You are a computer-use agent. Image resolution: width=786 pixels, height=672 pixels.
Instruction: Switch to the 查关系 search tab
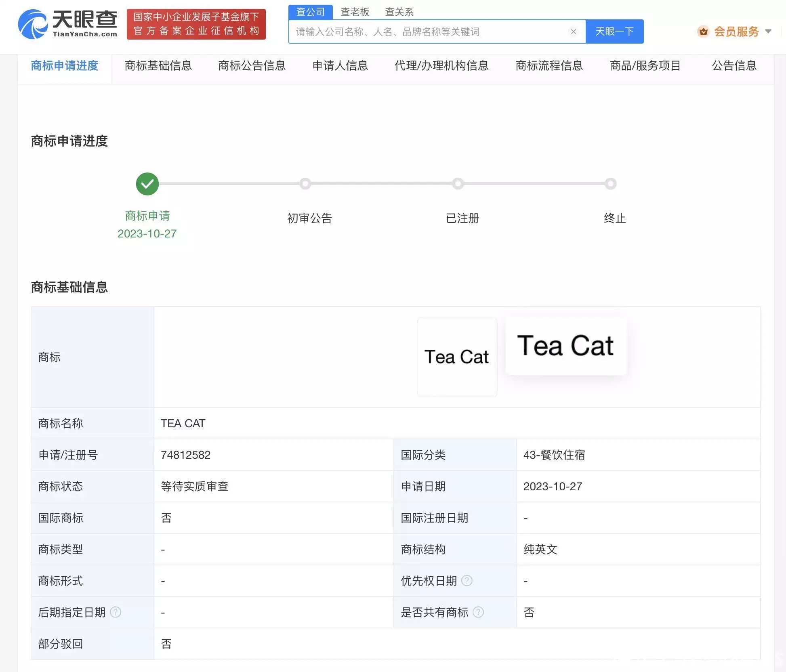pos(399,12)
